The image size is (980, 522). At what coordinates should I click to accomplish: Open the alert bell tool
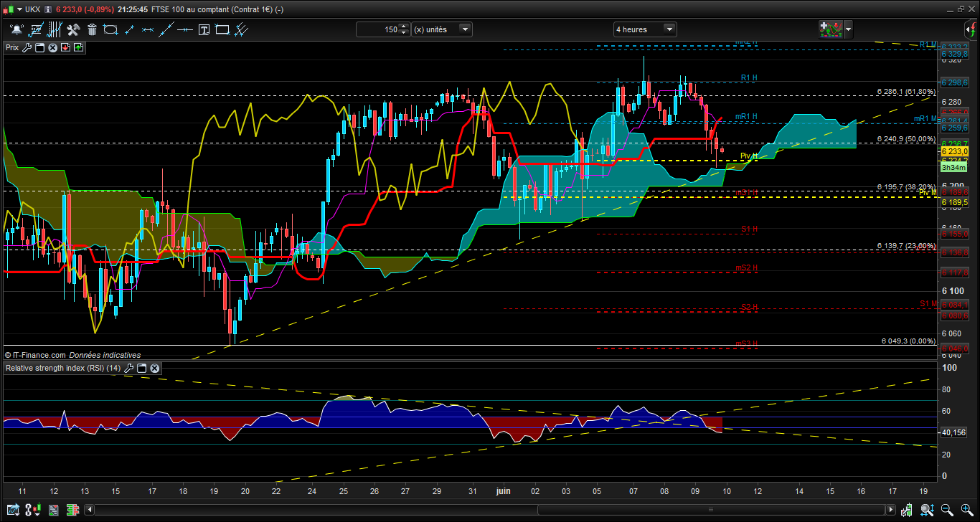(17, 29)
